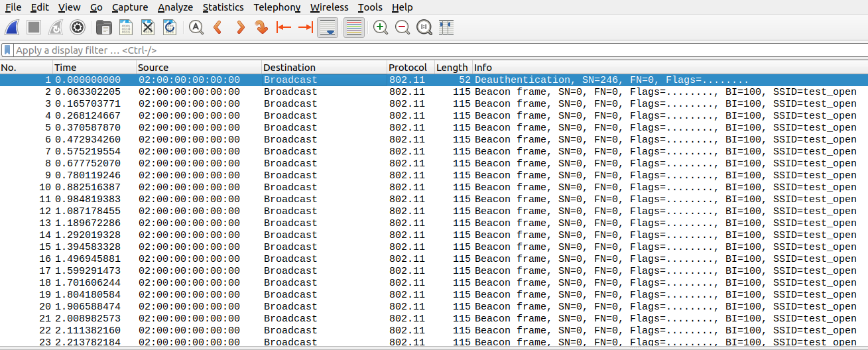Image resolution: width=868 pixels, height=350 pixels.
Task: Open the Statistics menu
Action: point(223,7)
